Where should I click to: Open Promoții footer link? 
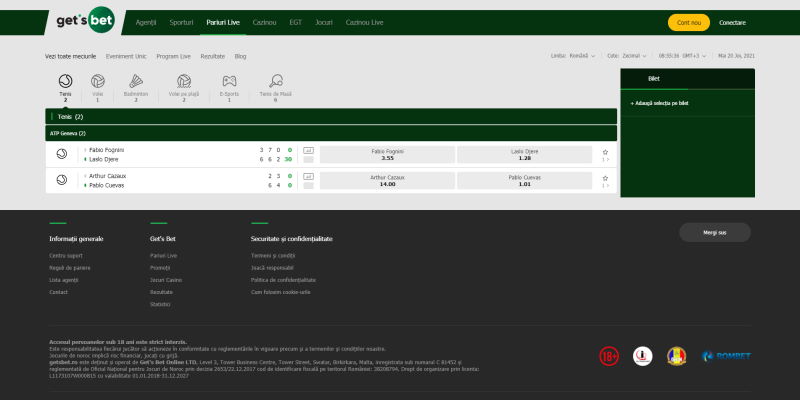click(x=160, y=268)
